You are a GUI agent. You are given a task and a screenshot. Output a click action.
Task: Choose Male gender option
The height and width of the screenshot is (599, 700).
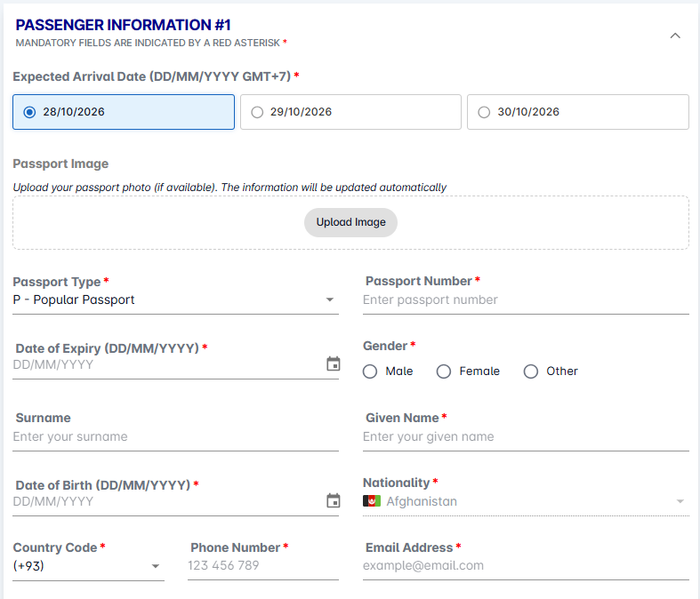pyautogui.click(x=388, y=371)
